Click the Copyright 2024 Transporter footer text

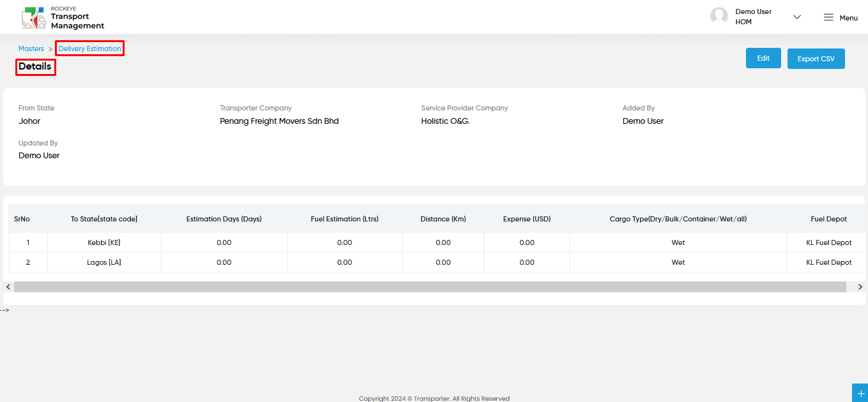click(x=434, y=398)
